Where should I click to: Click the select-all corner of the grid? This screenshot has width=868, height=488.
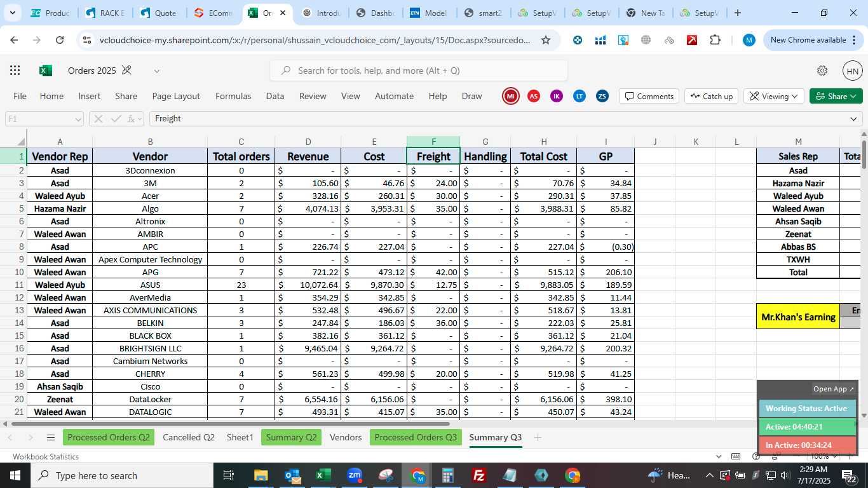[13, 142]
